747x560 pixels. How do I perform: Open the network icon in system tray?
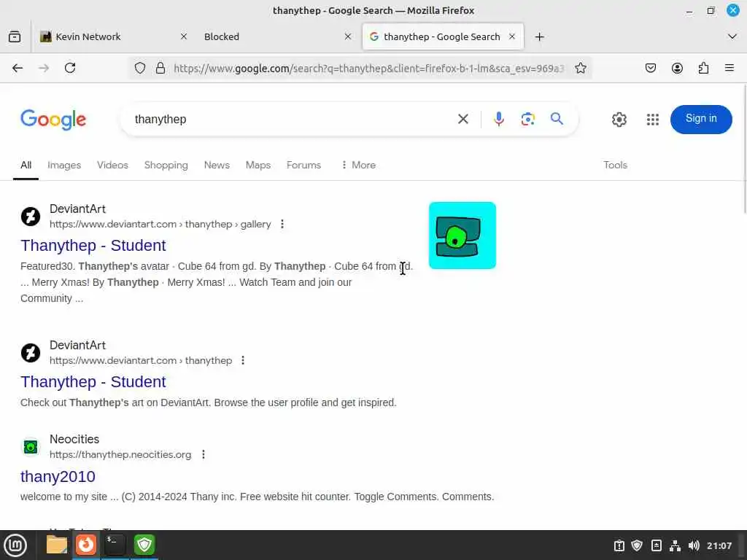[675, 545]
